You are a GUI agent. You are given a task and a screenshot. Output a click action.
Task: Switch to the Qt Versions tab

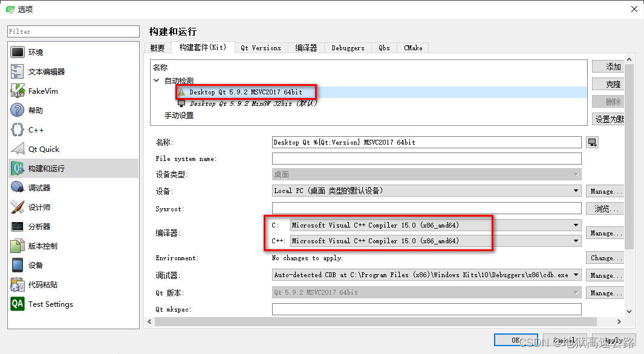pyautogui.click(x=261, y=48)
